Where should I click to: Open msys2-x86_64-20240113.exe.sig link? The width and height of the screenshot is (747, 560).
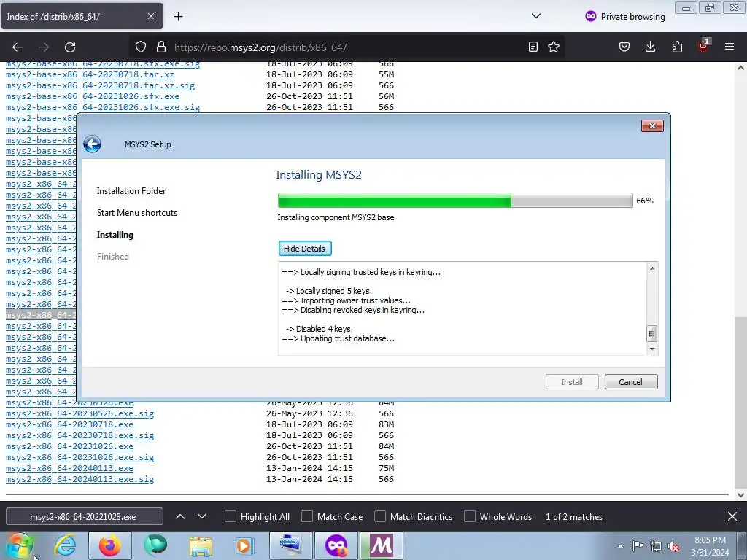(x=80, y=479)
